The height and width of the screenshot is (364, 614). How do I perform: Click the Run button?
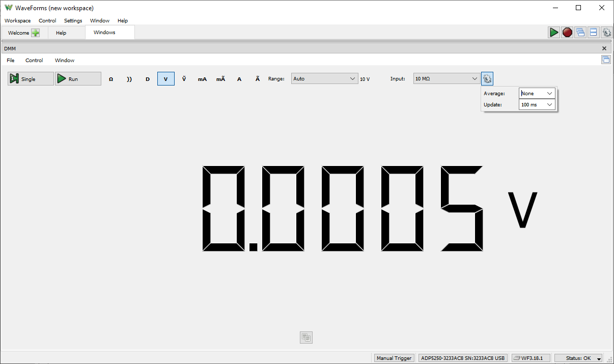point(78,79)
